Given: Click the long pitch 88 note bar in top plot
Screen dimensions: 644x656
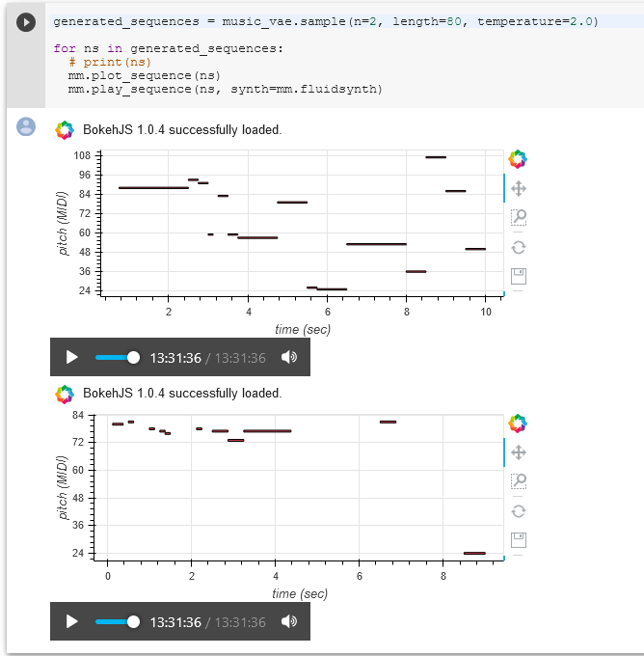Looking at the screenshot, I should [153, 187].
